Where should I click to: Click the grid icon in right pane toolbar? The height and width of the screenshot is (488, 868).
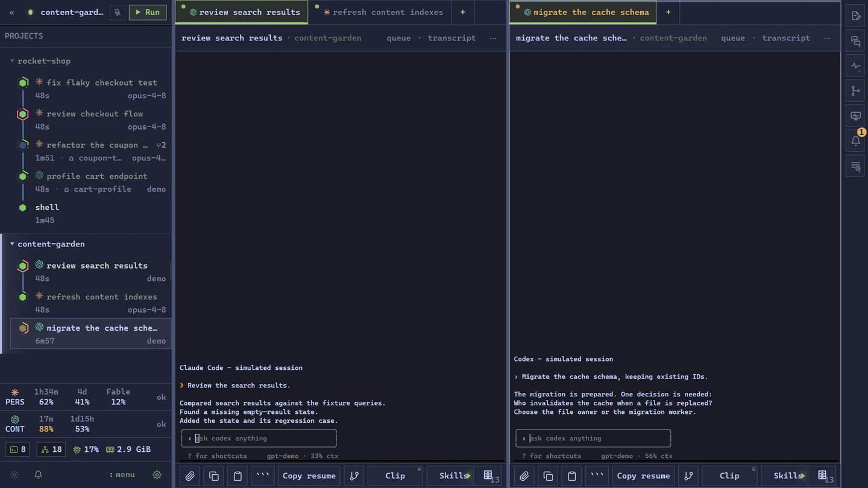pyautogui.click(x=822, y=476)
